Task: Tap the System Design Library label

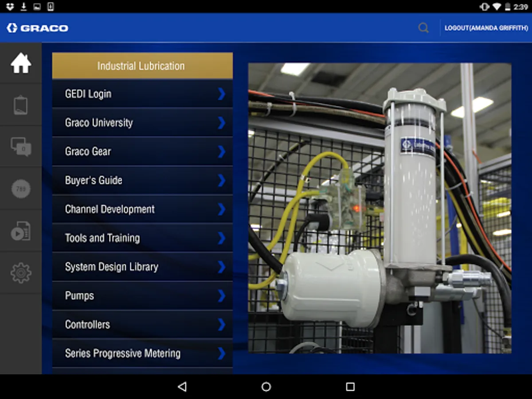Action: click(112, 267)
